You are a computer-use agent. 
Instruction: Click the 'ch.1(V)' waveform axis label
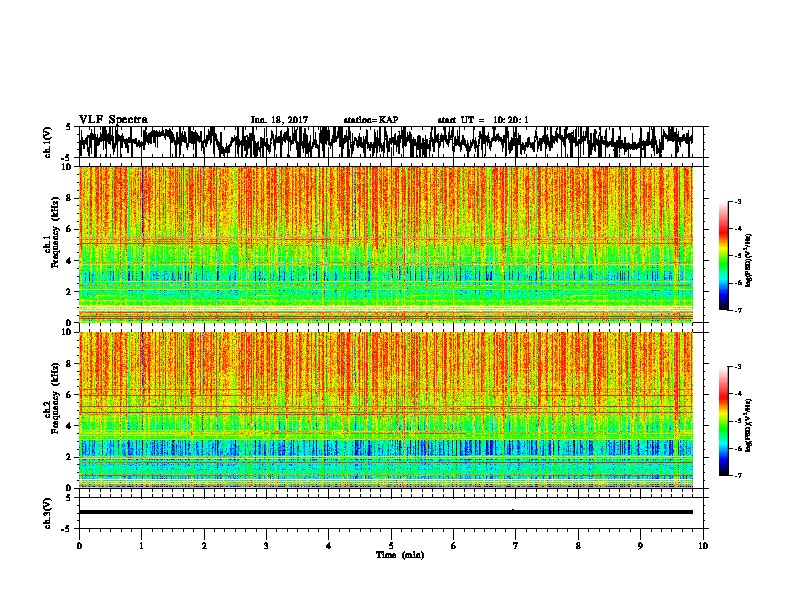48,142
